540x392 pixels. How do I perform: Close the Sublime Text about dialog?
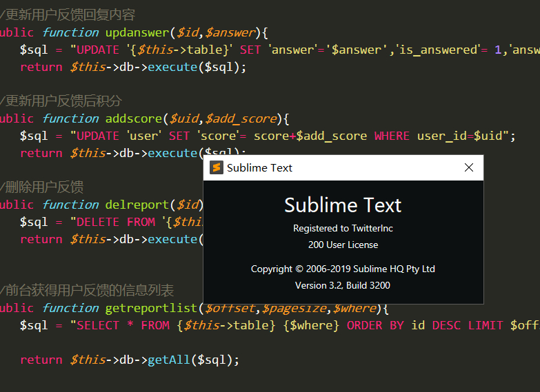tap(469, 167)
